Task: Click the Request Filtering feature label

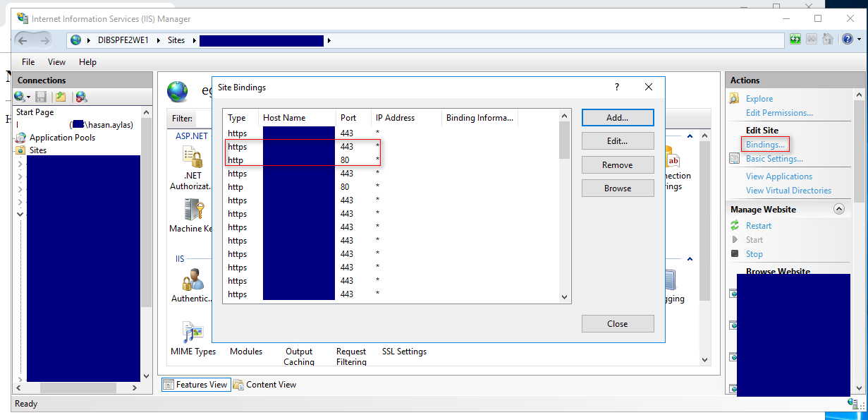Action: click(x=351, y=356)
